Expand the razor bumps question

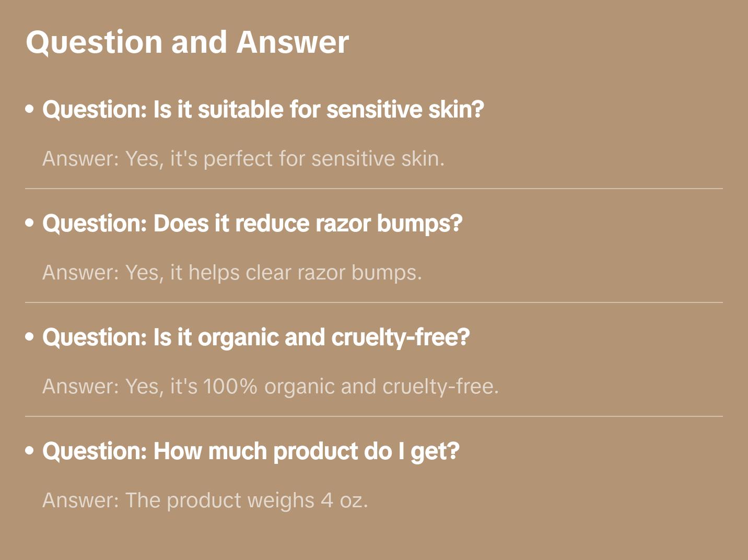click(x=252, y=224)
